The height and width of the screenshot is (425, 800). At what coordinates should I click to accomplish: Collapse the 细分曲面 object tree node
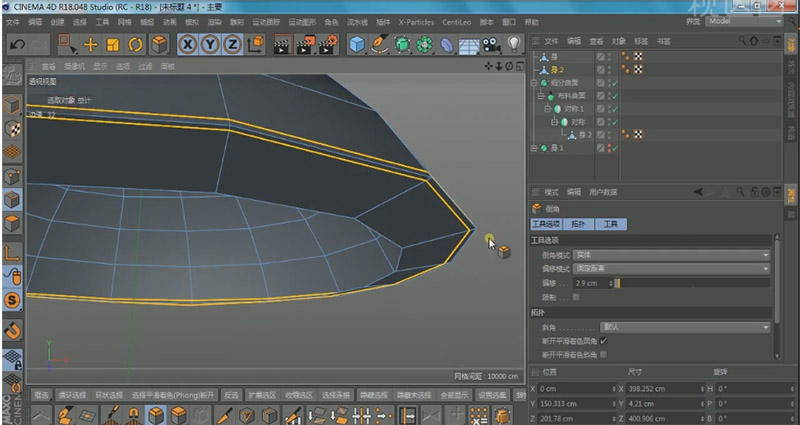pyautogui.click(x=534, y=83)
